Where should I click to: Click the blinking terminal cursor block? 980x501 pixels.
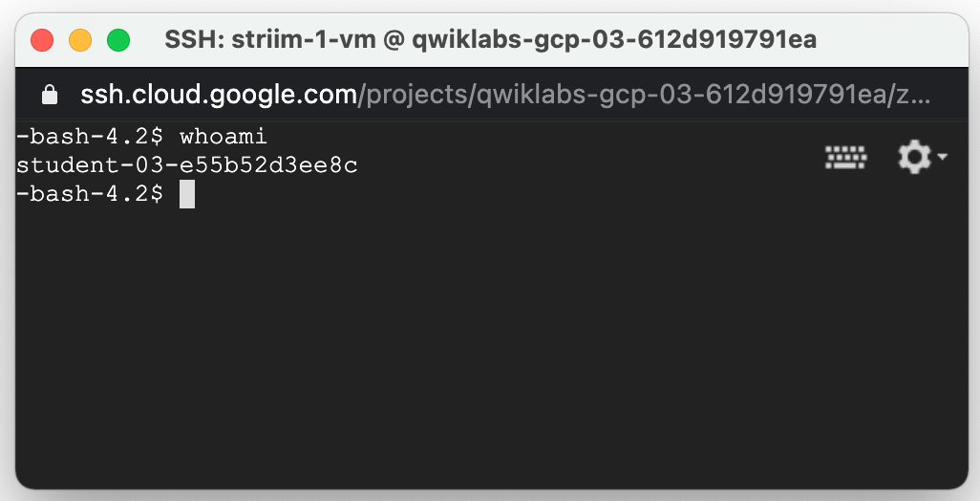coord(187,194)
